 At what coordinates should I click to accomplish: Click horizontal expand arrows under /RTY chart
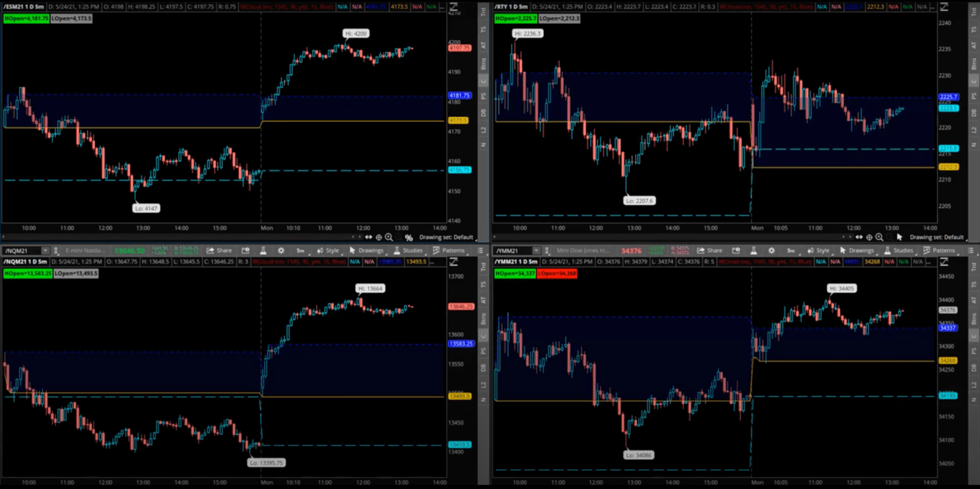click(859, 237)
